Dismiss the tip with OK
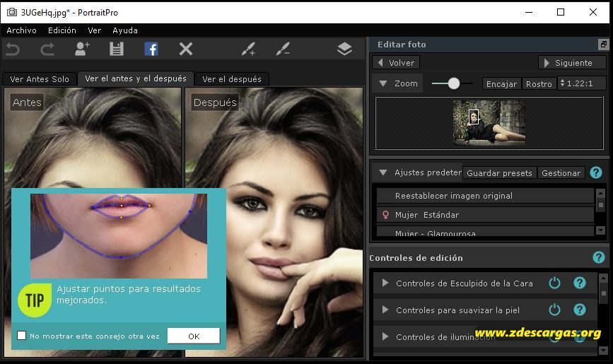The image size is (613, 364). coord(194,336)
